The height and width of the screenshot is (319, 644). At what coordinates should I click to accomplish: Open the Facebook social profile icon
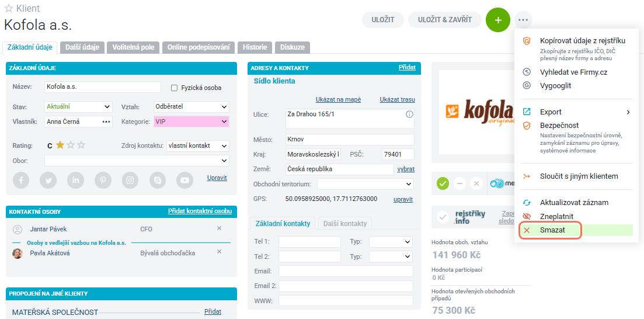(21, 180)
